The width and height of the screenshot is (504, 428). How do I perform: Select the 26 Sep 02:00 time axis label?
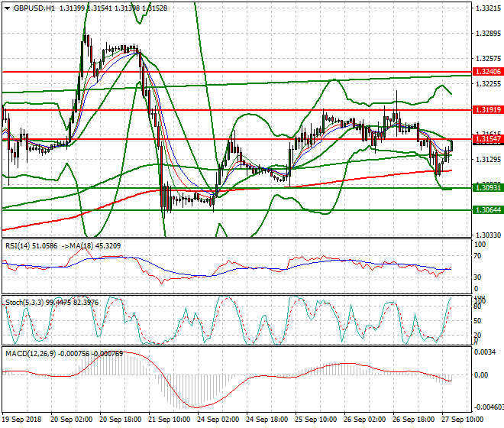click(365, 420)
